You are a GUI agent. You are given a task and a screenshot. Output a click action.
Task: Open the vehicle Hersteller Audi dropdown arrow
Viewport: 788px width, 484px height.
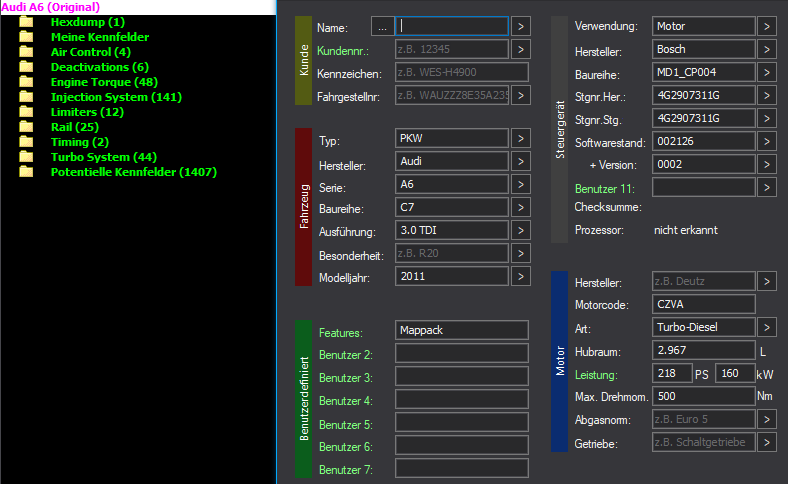[x=521, y=161]
